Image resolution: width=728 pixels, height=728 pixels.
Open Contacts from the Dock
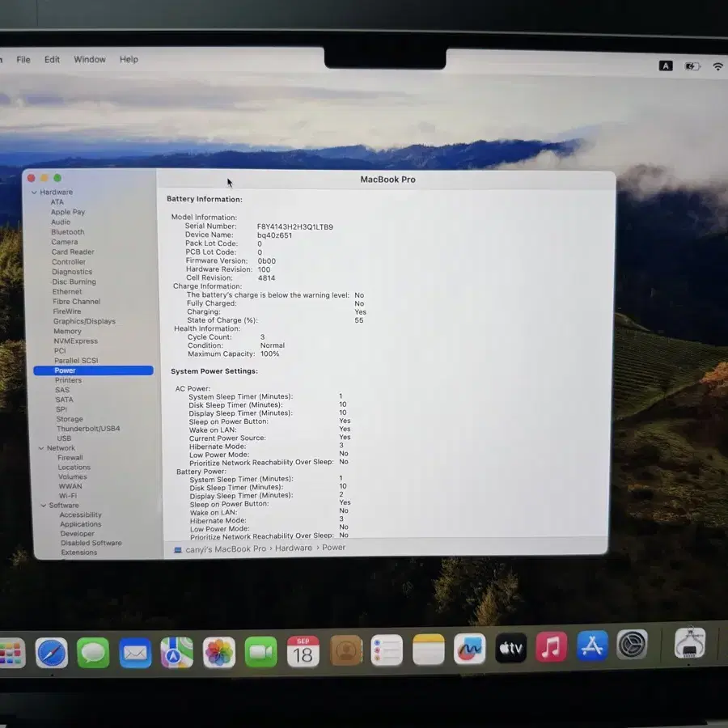(x=346, y=650)
